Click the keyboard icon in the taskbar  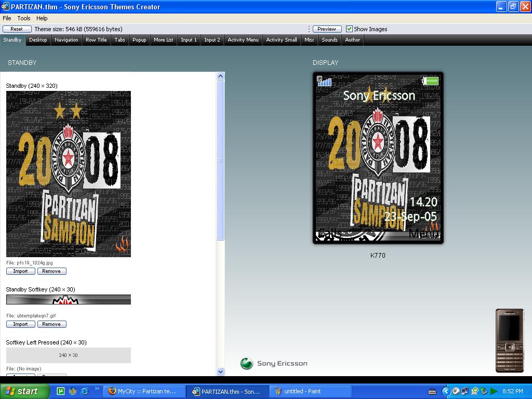coord(432,392)
